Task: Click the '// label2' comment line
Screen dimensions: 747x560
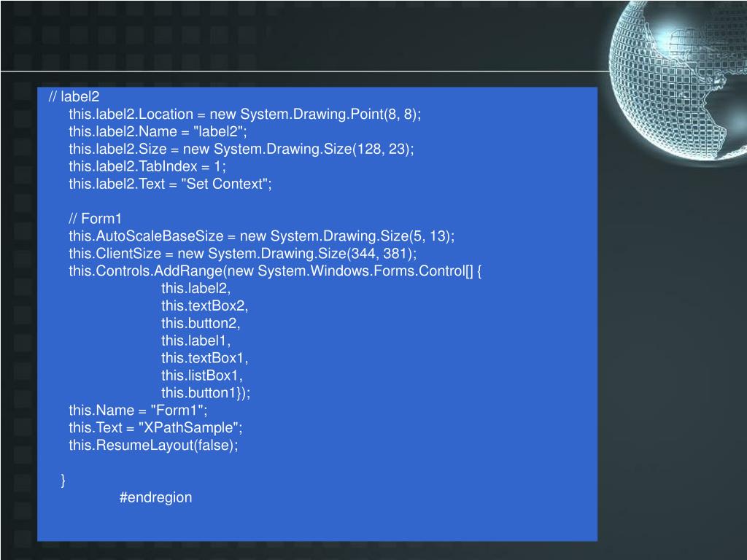Action: click(x=74, y=97)
